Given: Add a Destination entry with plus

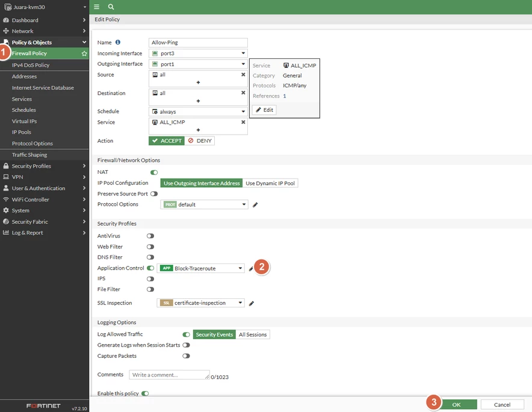Looking at the screenshot, I should 198,101.
